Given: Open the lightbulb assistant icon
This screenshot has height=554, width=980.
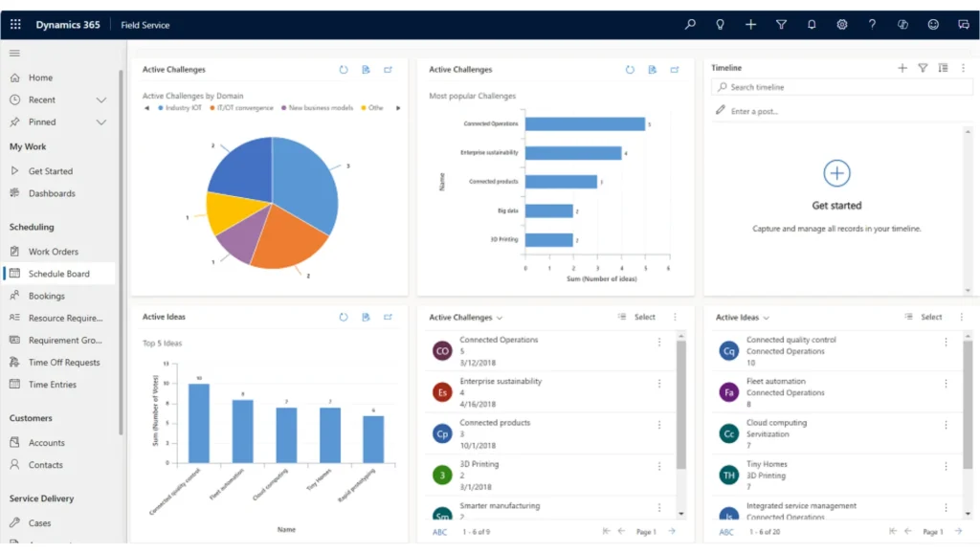Looking at the screenshot, I should pos(720,25).
